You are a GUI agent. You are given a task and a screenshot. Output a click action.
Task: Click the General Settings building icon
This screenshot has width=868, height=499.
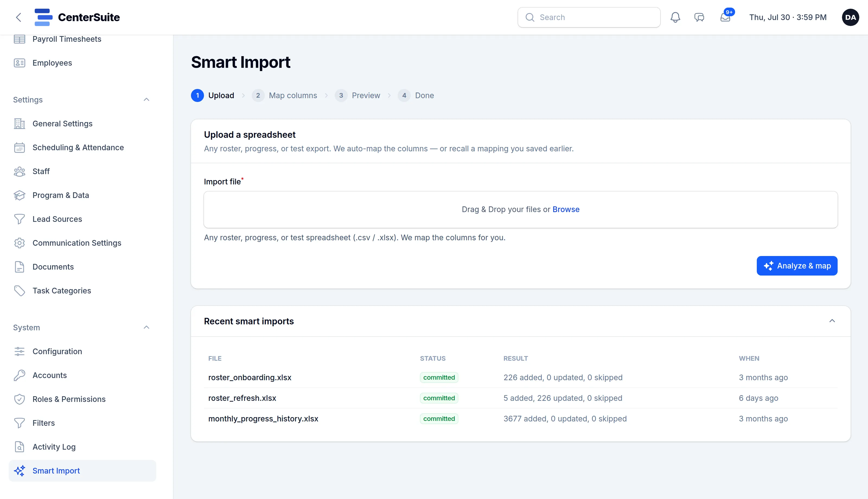pos(20,124)
